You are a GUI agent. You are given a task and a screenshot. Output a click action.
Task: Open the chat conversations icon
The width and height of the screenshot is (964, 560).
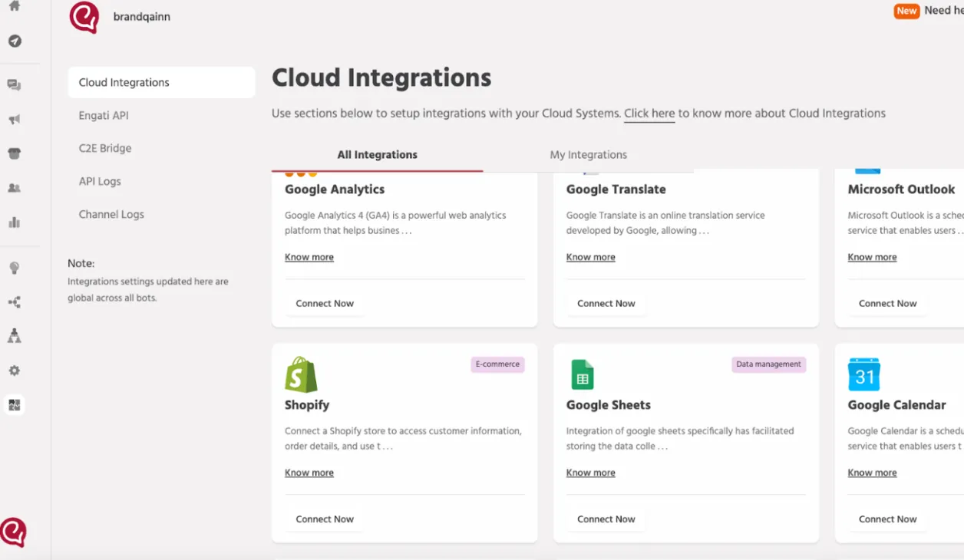point(14,85)
